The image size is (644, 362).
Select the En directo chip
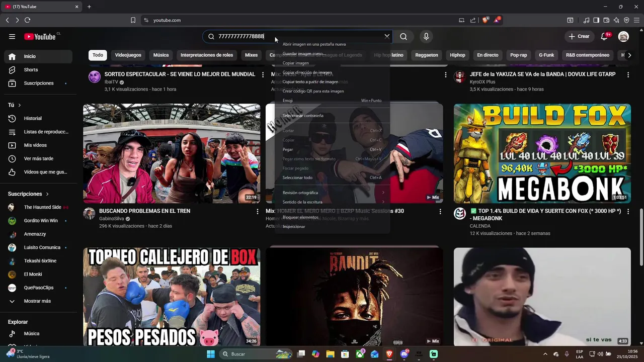[488, 55]
